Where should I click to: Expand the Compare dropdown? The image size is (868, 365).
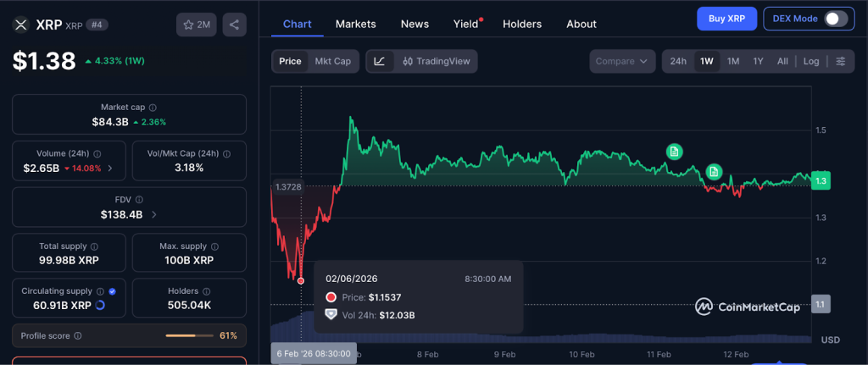coord(623,61)
